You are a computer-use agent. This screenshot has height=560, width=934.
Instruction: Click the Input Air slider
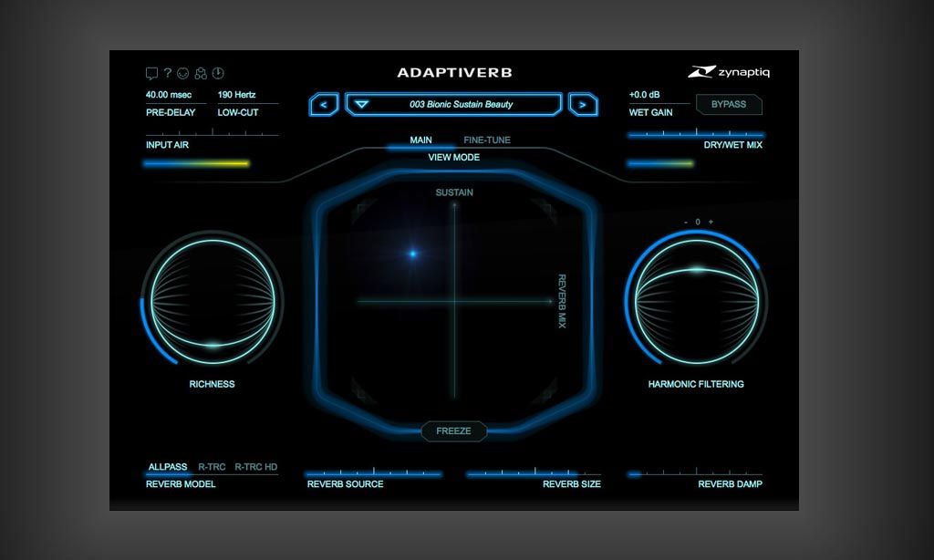click(212, 133)
